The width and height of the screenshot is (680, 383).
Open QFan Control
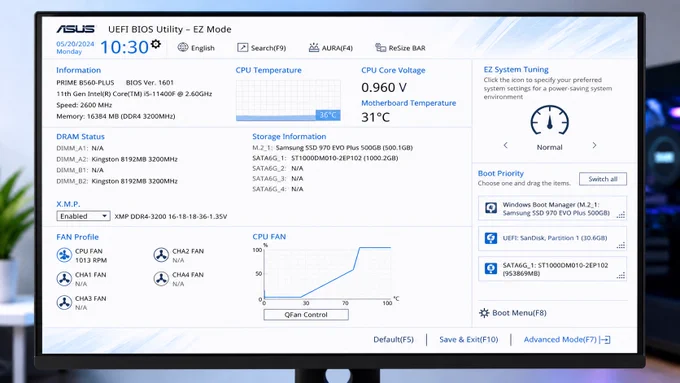click(x=306, y=314)
